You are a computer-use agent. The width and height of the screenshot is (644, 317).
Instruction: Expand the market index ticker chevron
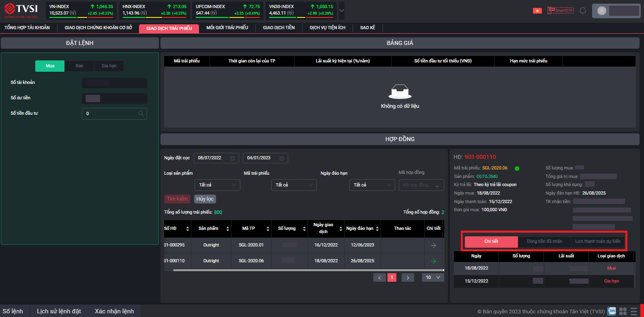[x=342, y=11]
